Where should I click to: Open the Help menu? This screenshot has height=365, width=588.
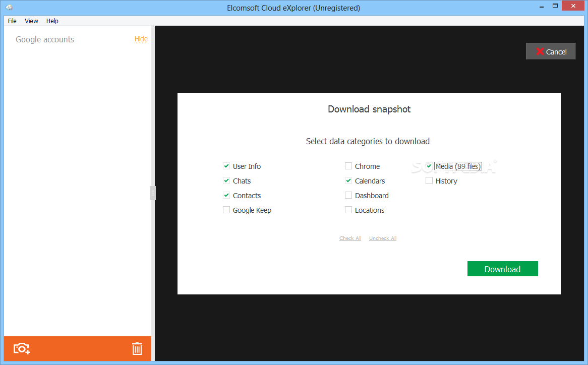[x=52, y=21]
